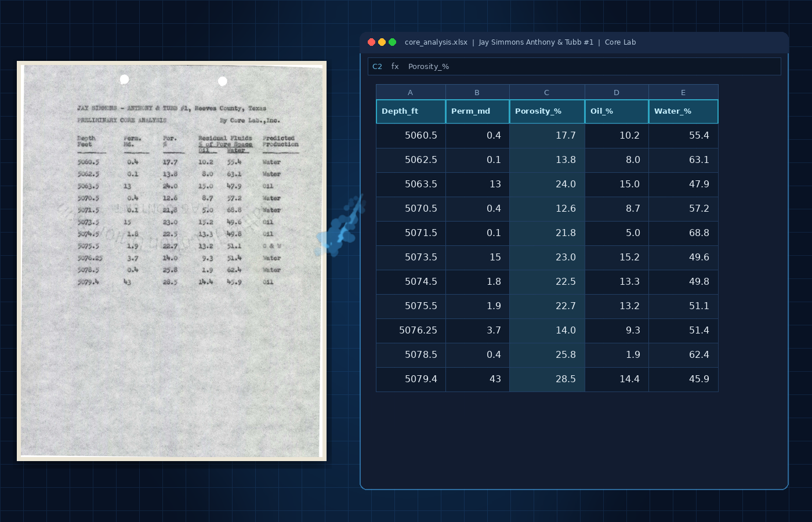
Task: Click oil value 5.0
Action: pyautogui.click(x=617, y=233)
